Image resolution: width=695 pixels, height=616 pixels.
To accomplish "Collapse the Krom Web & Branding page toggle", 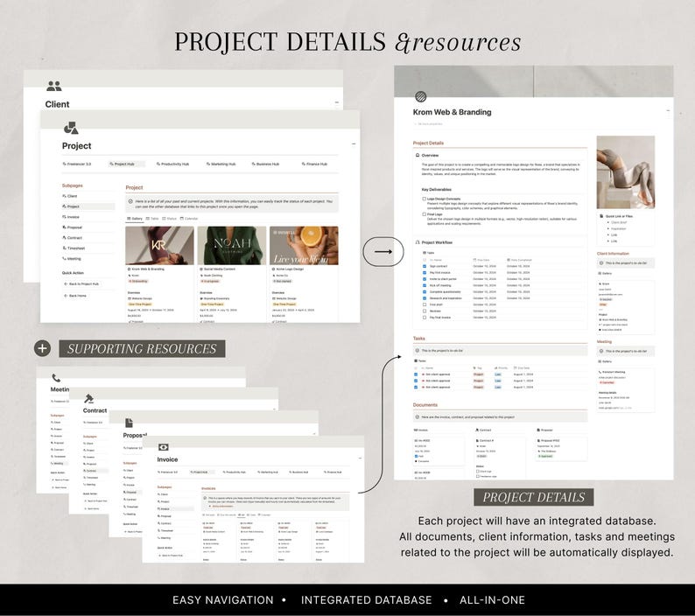I will pyautogui.click(x=668, y=111).
